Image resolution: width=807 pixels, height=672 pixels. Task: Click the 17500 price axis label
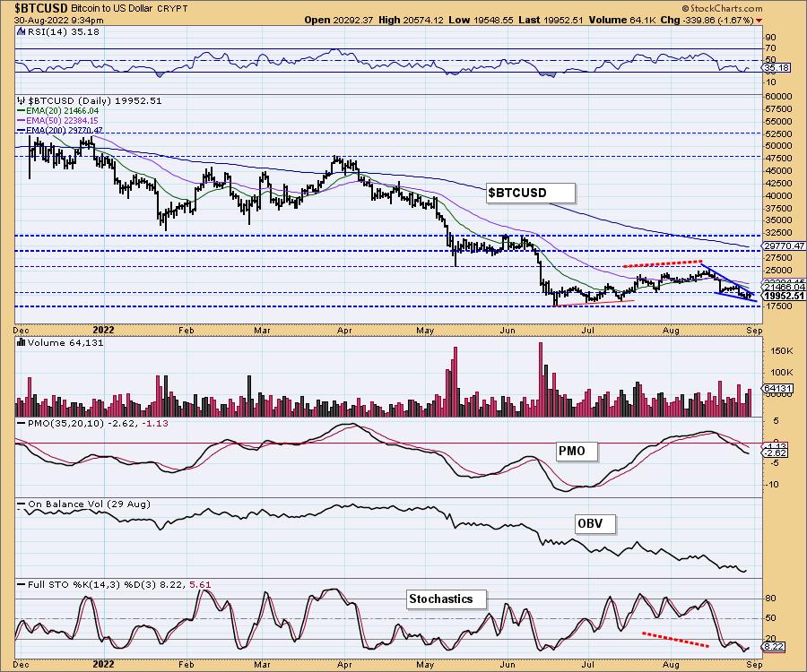pyautogui.click(x=778, y=306)
